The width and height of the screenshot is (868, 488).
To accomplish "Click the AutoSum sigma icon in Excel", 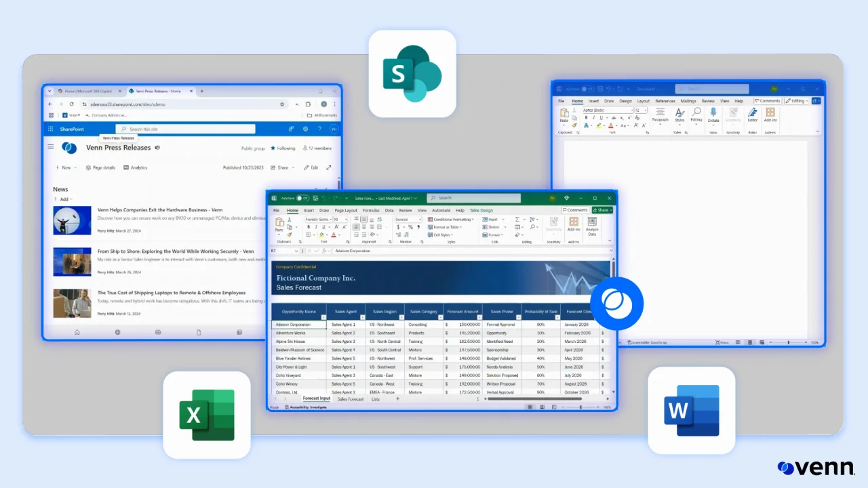I will point(517,220).
